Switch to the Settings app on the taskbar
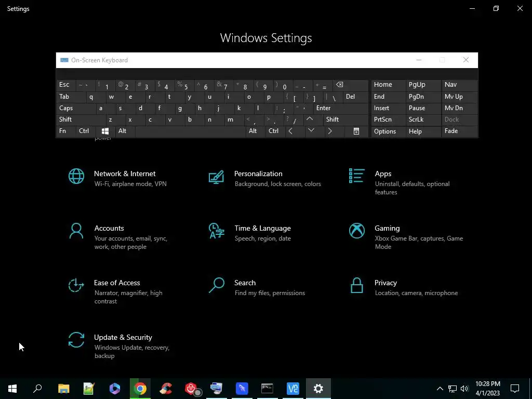Screen dimensions: 532x399 [x=318, y=389]
